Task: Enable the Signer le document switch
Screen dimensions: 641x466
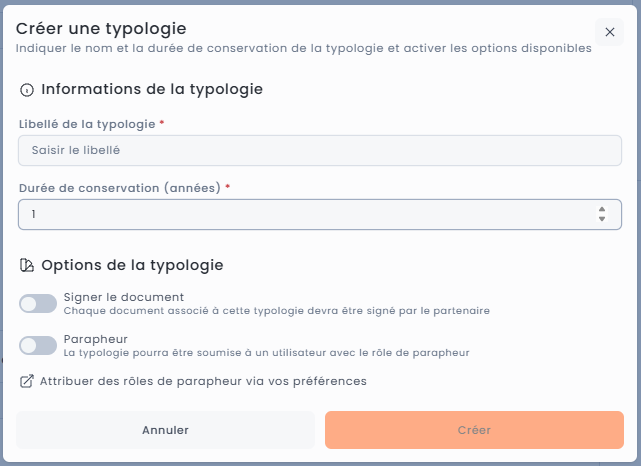Action: pos(38,303)
